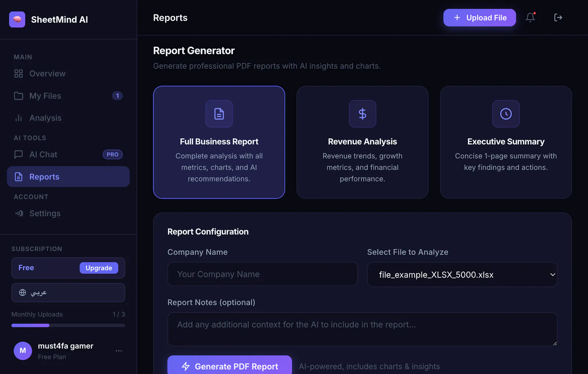Click the notifications bell icon

[530, 17]
